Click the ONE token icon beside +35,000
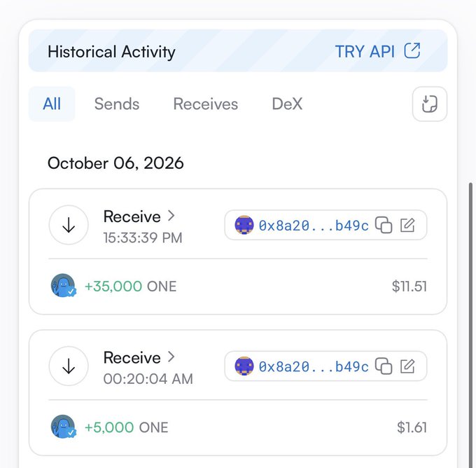 (63, 286)
